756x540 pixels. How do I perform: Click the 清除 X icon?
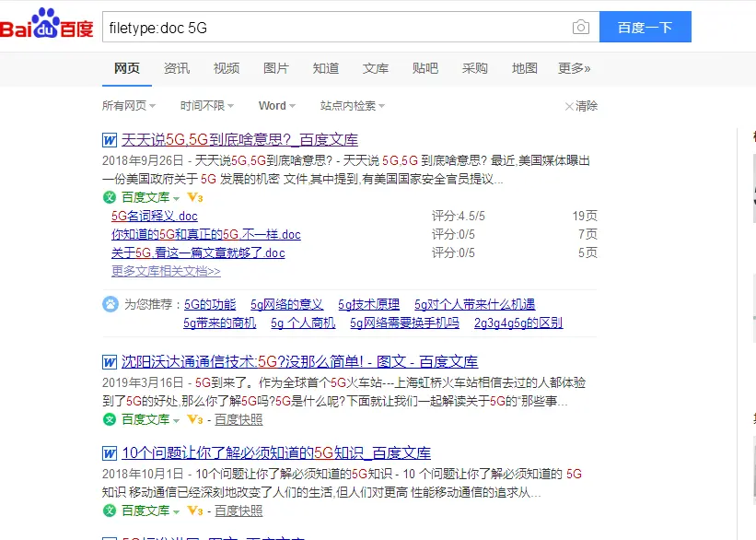569,106
